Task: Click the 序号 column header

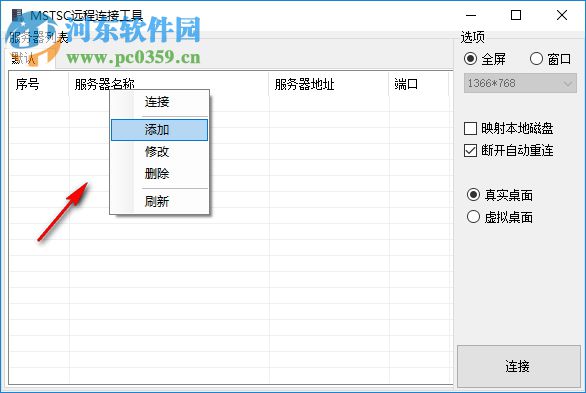Action: coord(39,84)
